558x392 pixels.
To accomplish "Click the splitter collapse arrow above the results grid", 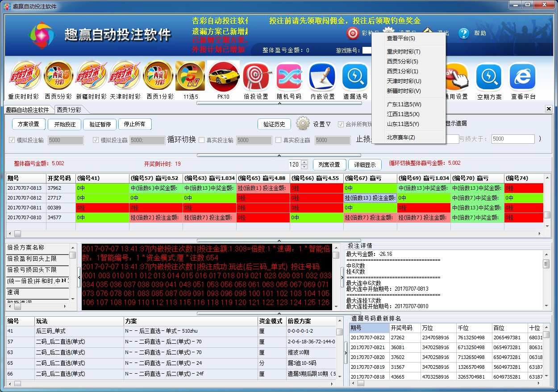I will [279, 104].
